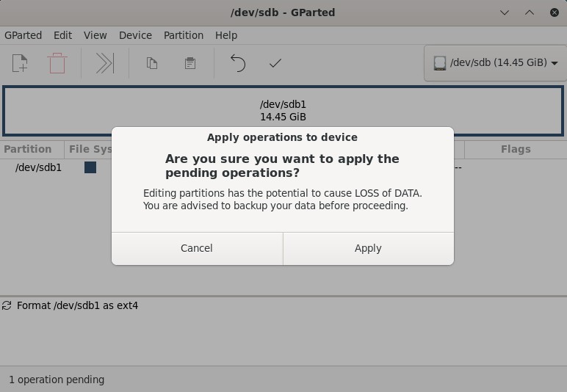Click the 'Format /dev/sdb1 as ext4' pending operation

pos(77,305)
